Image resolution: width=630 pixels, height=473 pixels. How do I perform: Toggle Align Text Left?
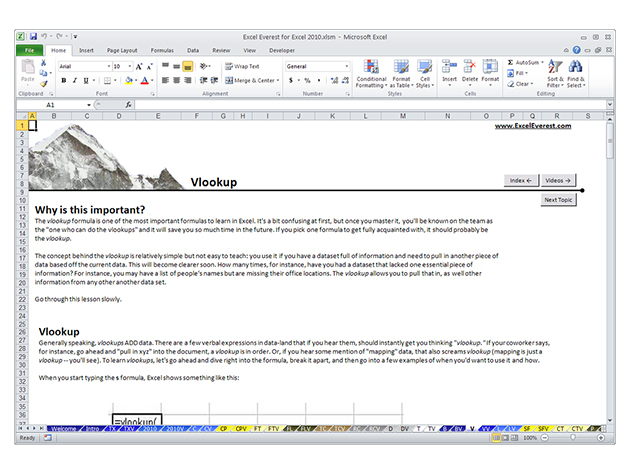click(x=165, y=80)
